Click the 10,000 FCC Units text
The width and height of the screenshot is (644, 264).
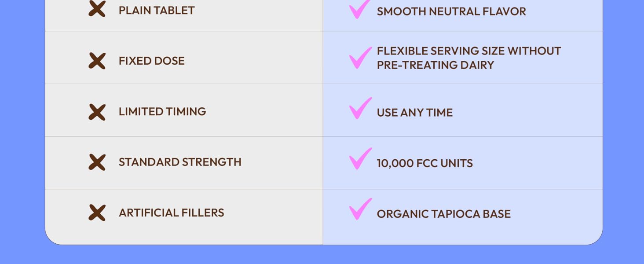point(425,163)
